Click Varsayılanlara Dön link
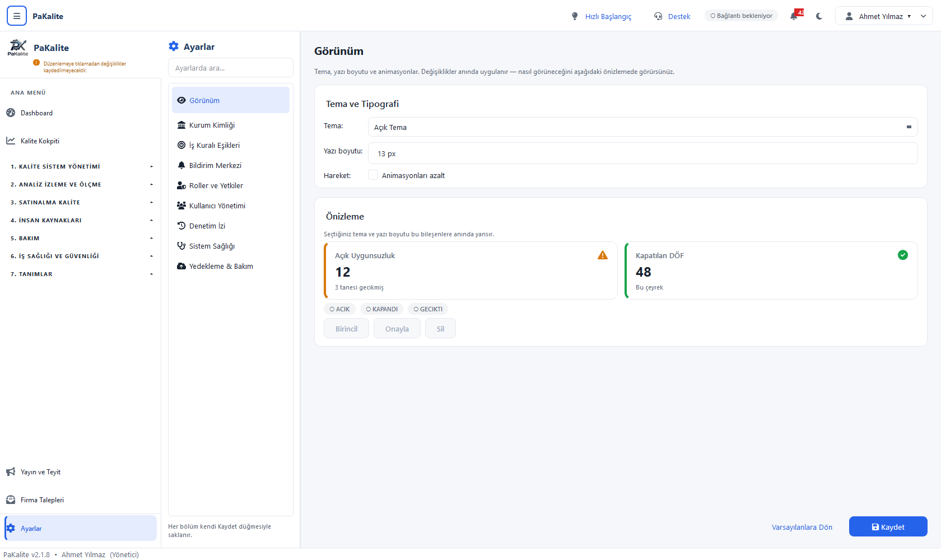 point(802,527)
